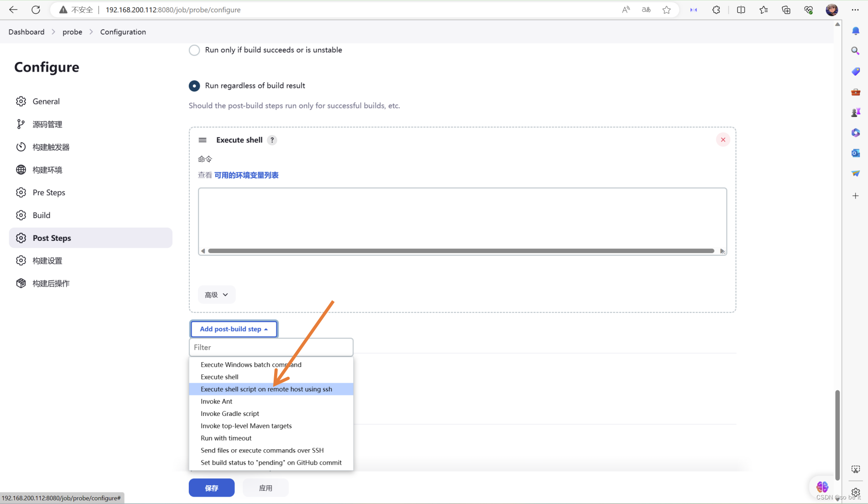The image size is (868, 504).
Task: Click the 保存 save button
Action: coord(212,488)
